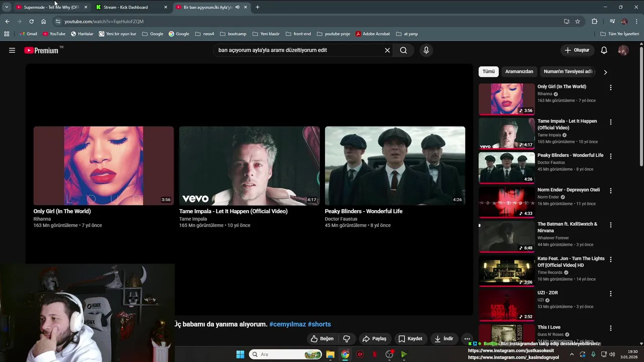Open Chrome media controls icon
The image size is (644, 362).
612,22
